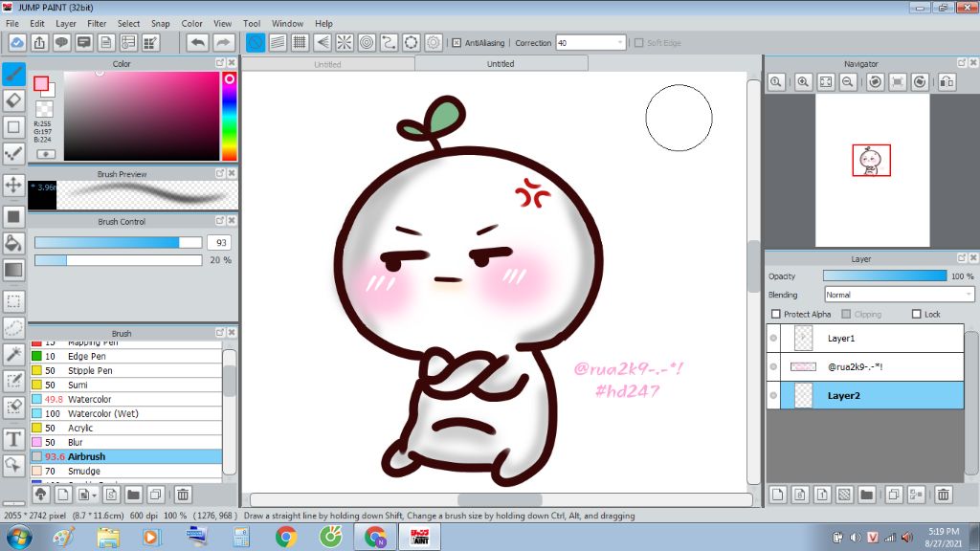980x551 pixels.
Task: Click the Undo arrow
Action: [x=197, y=42]
